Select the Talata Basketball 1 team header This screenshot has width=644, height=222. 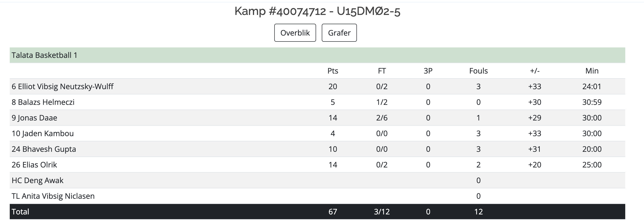[x=317, y=55]
